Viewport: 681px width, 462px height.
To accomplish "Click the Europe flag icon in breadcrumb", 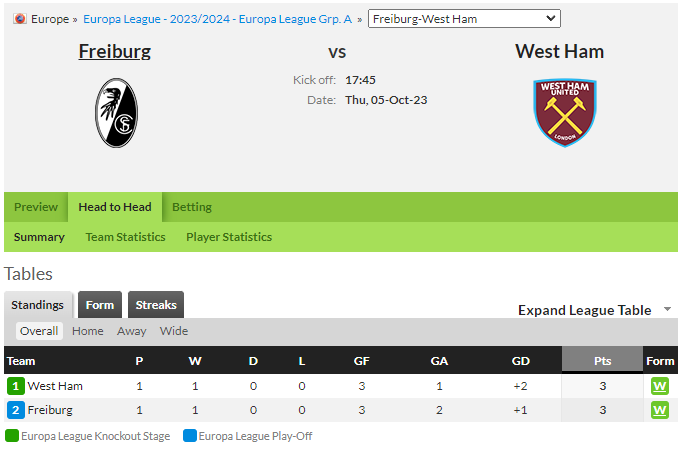I will [20, 19].
